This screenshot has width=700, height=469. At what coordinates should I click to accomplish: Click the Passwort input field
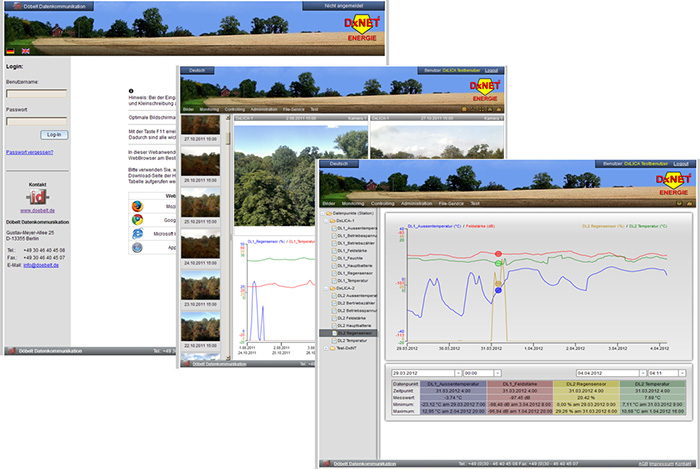(x=37, y=121)
